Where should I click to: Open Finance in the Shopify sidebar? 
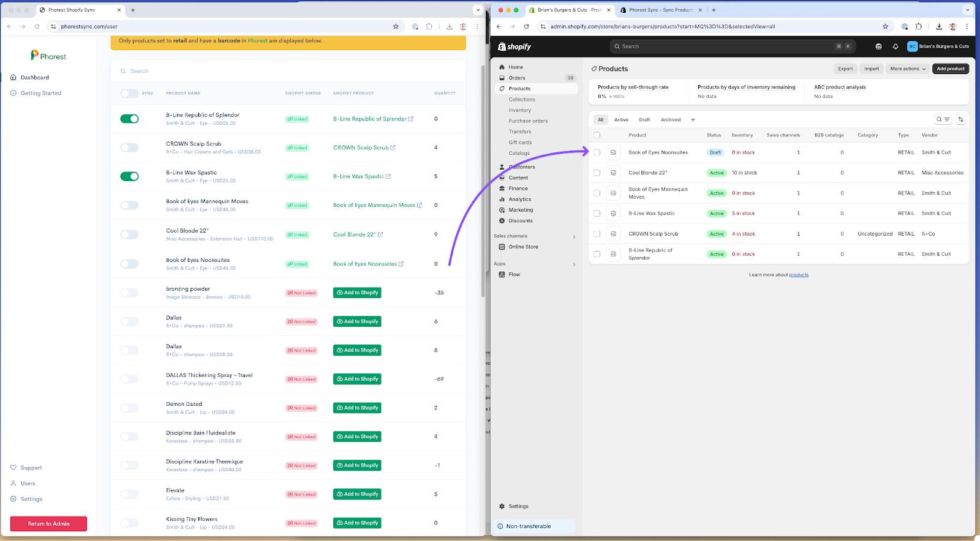pos(518,188)
